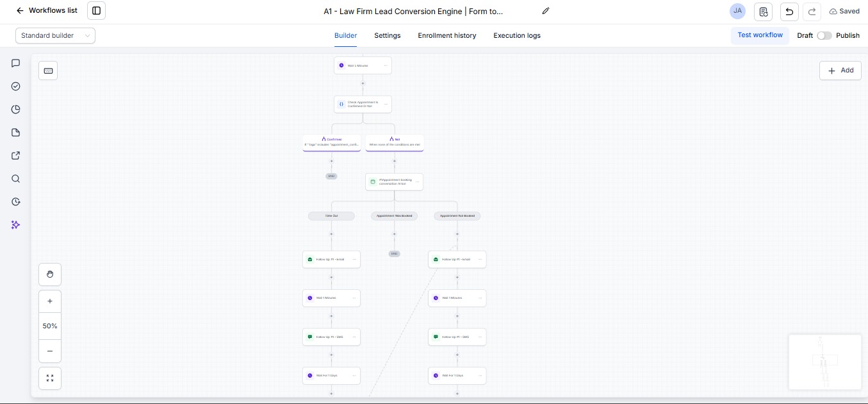The width and height of the screenshot is (868, 404).
Task: Select the Confirmed branch condition
Action: (332, 142)
